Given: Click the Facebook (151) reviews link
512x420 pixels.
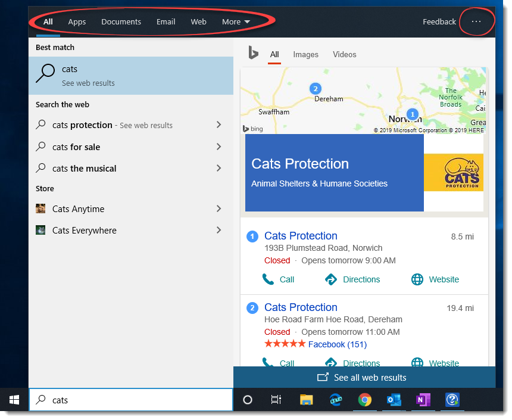Looking at the screenshot, I should point(337,344).
